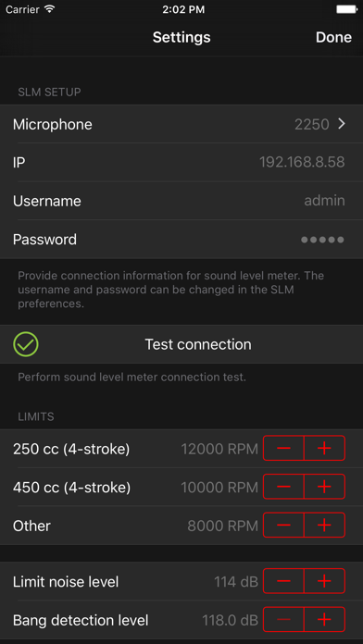The image size is (363, 644).
Task: Increase the Other RPM limit
Action: click(x=324, y=525)
